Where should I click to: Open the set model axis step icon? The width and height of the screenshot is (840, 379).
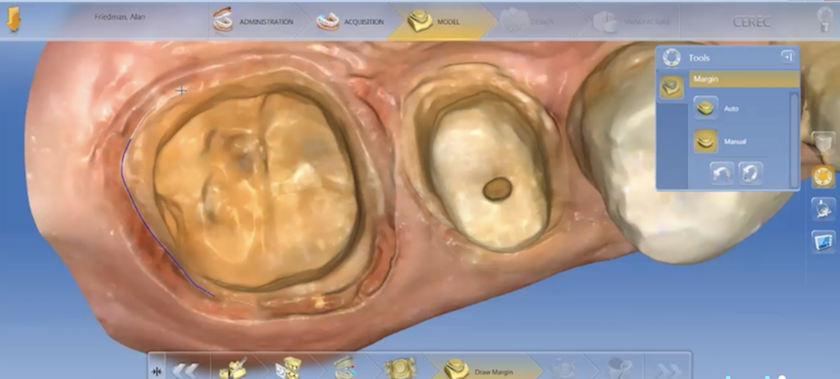tap(345, 368)
